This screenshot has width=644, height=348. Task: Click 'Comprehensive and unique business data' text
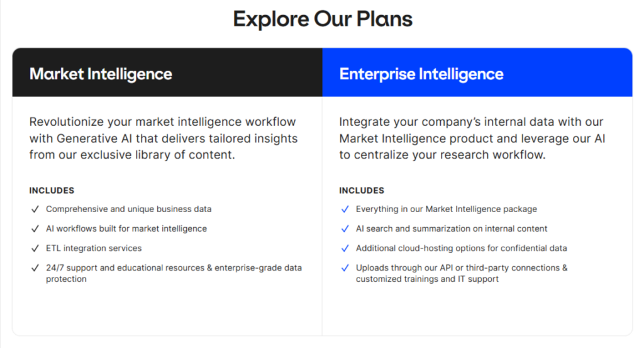[128, 209]
